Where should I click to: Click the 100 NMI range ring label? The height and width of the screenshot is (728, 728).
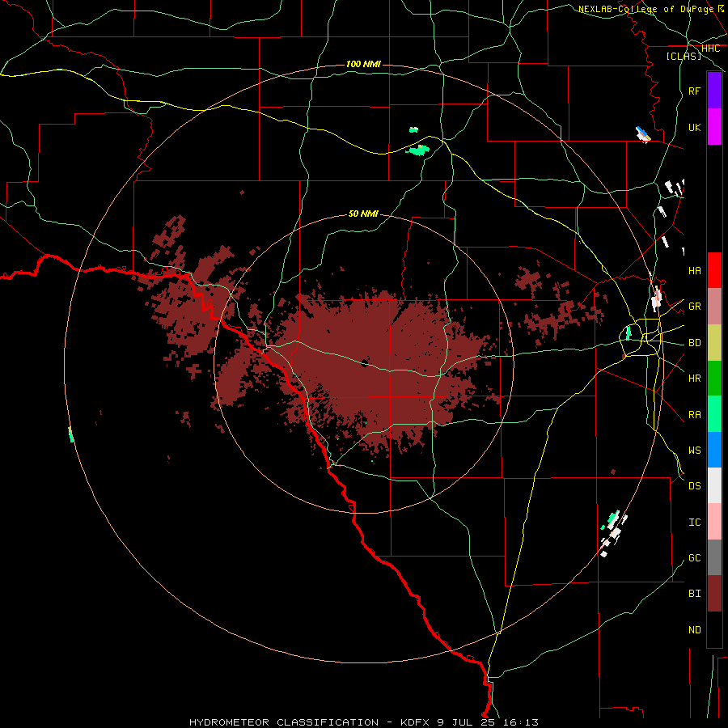pos(363,64)
